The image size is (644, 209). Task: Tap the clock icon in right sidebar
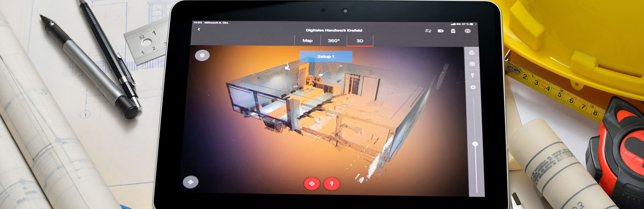[x=472, y=64]
